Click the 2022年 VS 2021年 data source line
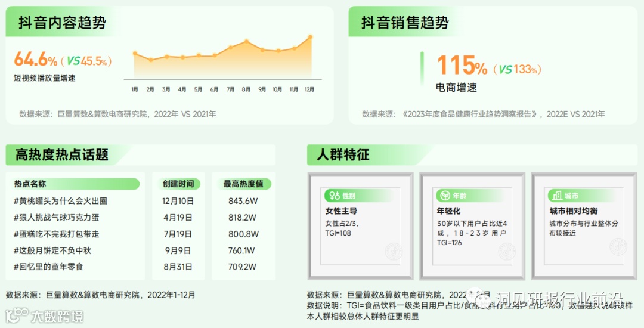644x328 pixels. pos(117,114)
